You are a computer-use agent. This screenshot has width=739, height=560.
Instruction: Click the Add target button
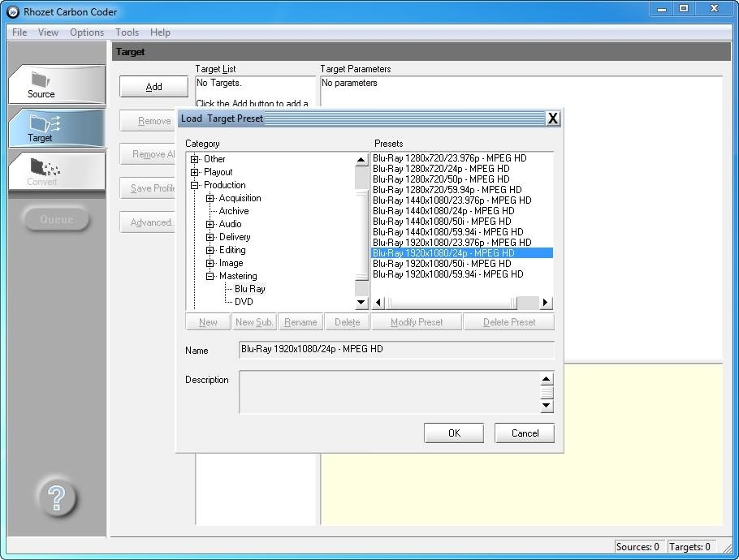(153, 87)
